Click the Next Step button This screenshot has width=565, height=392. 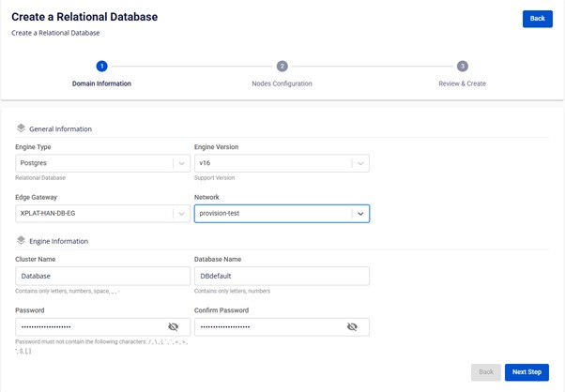[527, 372]
